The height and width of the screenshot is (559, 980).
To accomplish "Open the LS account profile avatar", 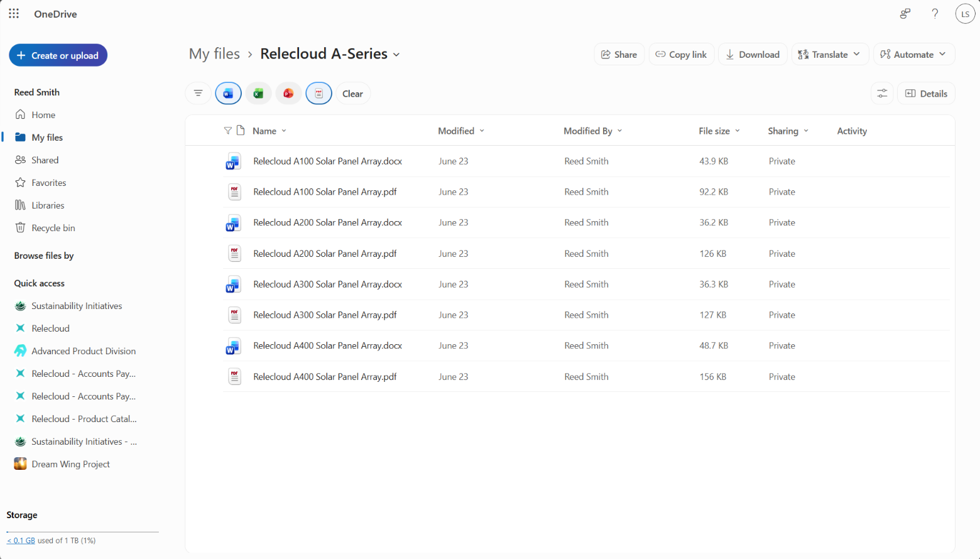I will point(965,14).
